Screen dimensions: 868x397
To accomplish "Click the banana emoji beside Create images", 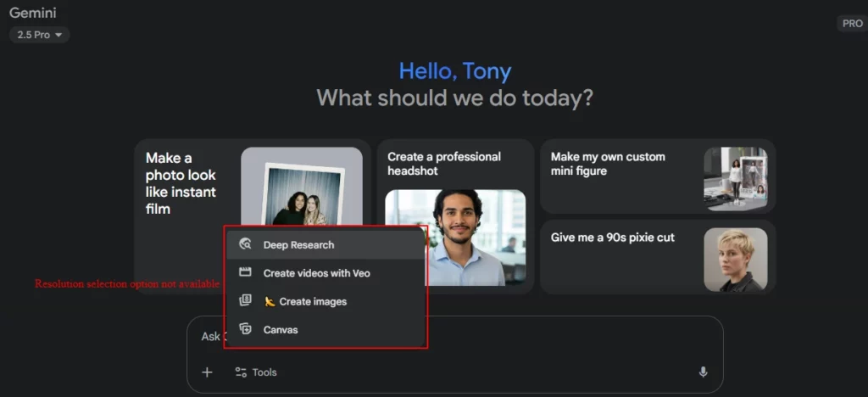I will (x=270, y=302).
